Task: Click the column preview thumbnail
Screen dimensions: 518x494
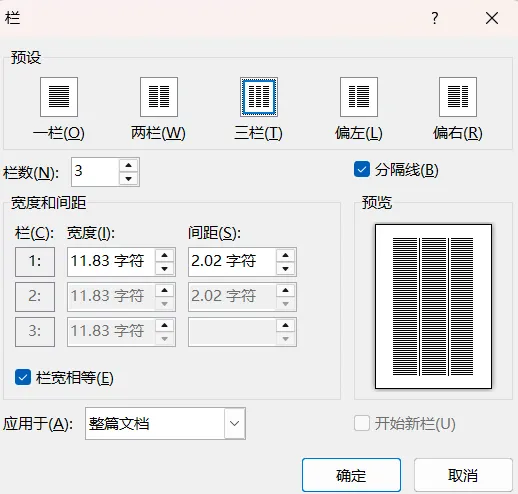Action: tap(433, 306)
